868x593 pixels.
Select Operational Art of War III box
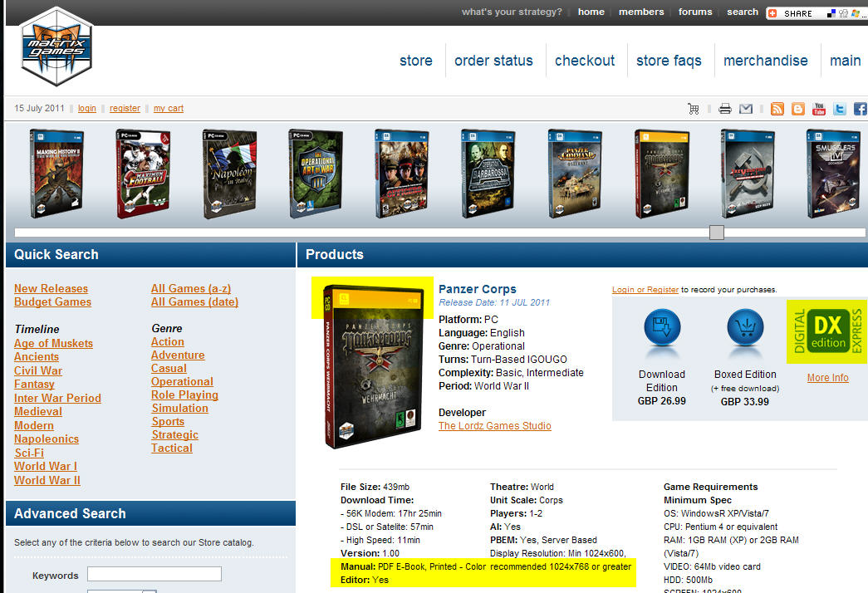coord(316,174)
